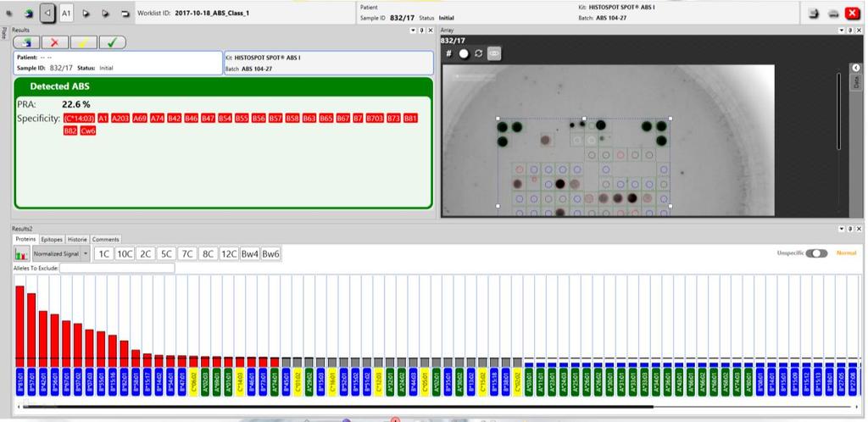Close the Results2 panel
Image resolution: width=868 pixels, height=422 pixels.
point(860,229)
